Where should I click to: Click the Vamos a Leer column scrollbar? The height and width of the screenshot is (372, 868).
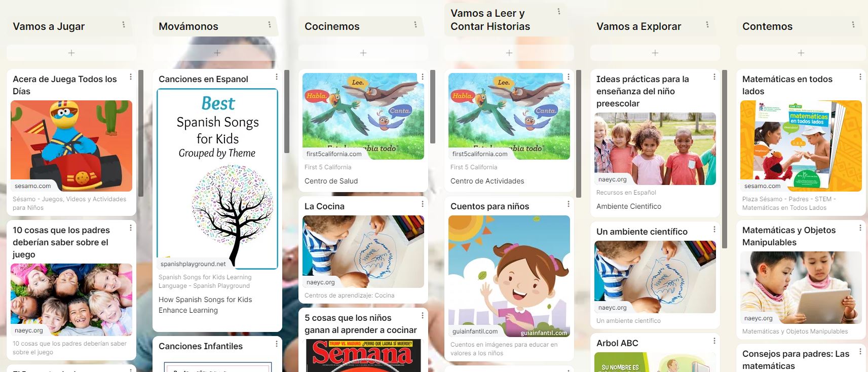(579, 134)
